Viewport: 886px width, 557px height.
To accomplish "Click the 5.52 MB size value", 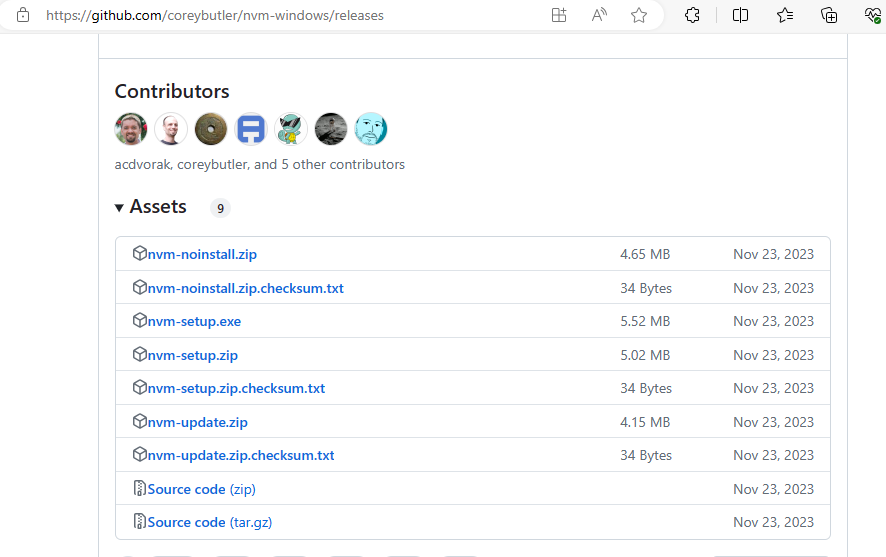I will [645, 321].
